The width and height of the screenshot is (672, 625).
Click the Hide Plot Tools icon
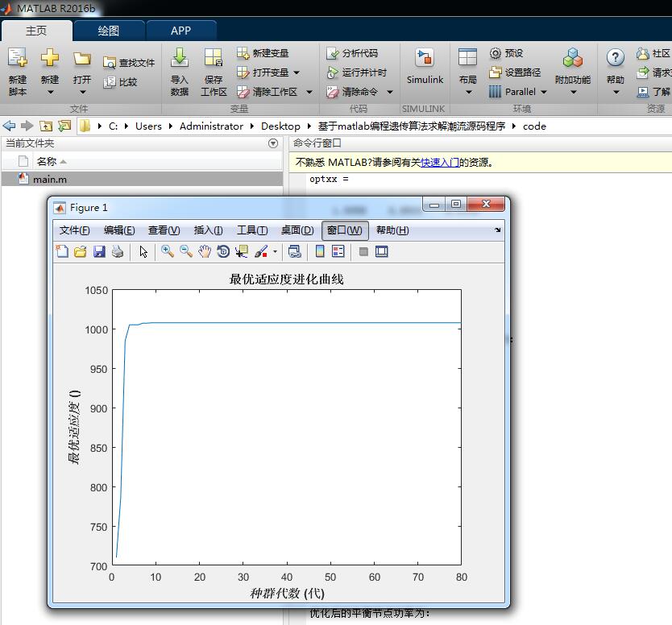click(363, 251)
